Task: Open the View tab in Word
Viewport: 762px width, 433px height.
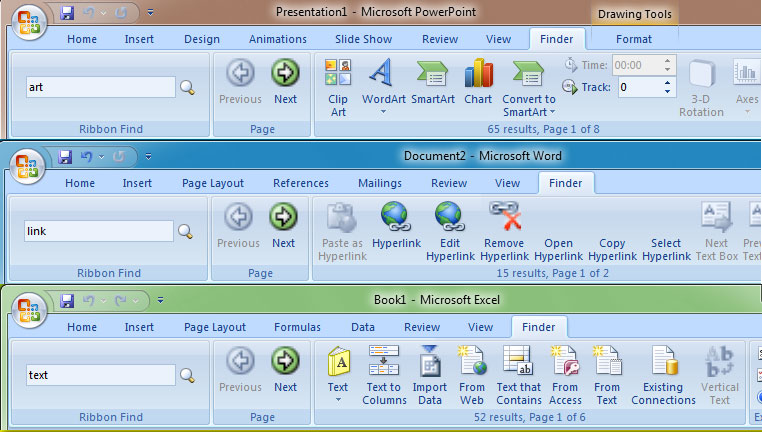Action: 507,183
